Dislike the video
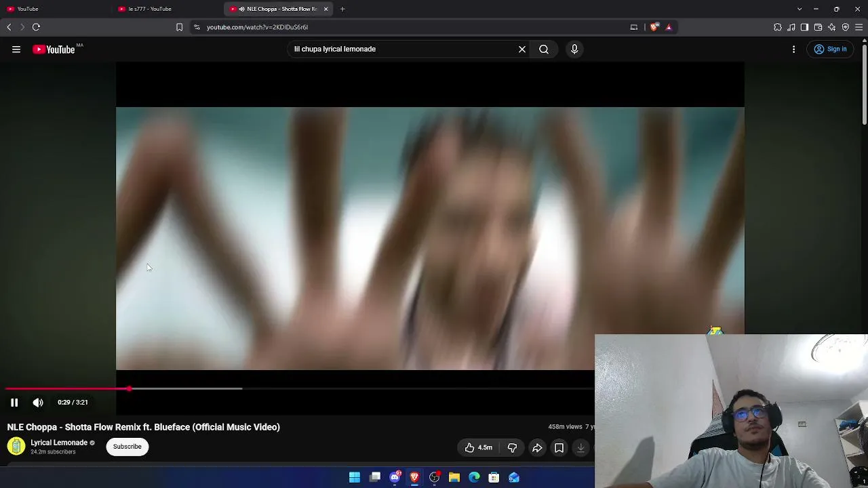868x488 pixels. pos(513,447)
